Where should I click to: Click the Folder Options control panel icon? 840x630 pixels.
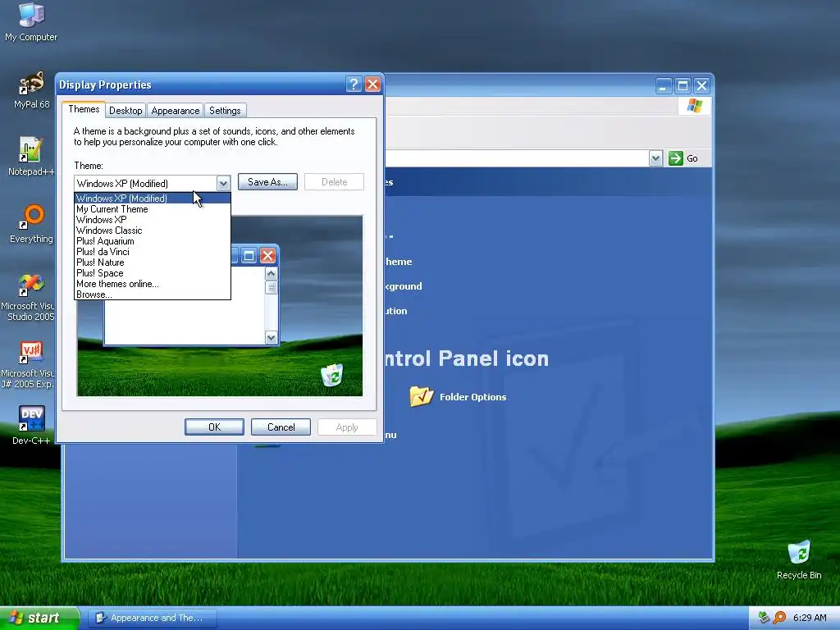pos(421,396)
